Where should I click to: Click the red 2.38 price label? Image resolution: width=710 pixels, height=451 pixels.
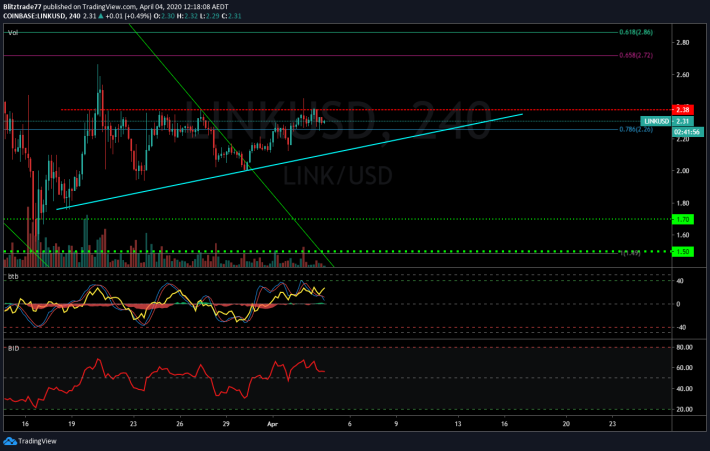684,109
